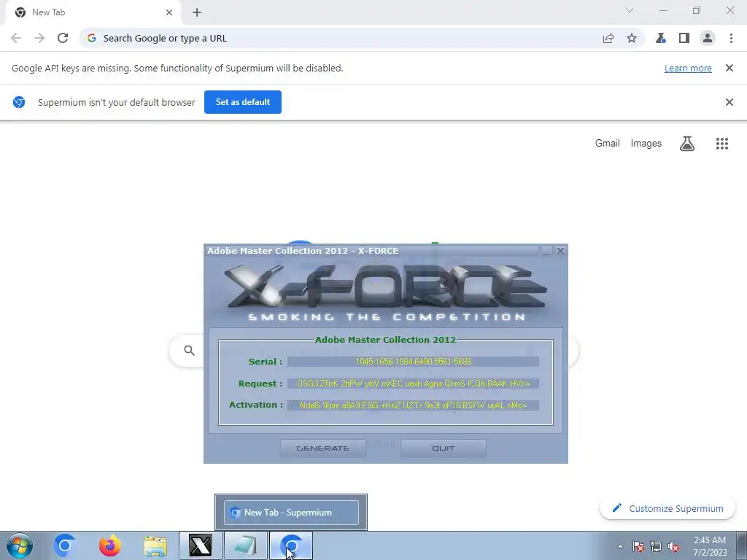Minimize the X-FORCE window
Image resolution: width=747 pixels, height=560 pixels.
[x=546, y=251]
